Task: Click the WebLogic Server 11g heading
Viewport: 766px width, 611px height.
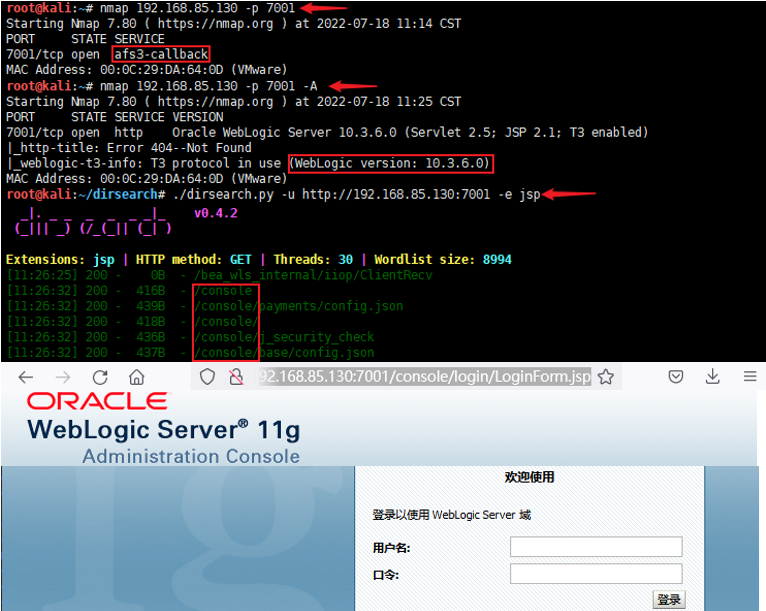Action: (164, 430)
